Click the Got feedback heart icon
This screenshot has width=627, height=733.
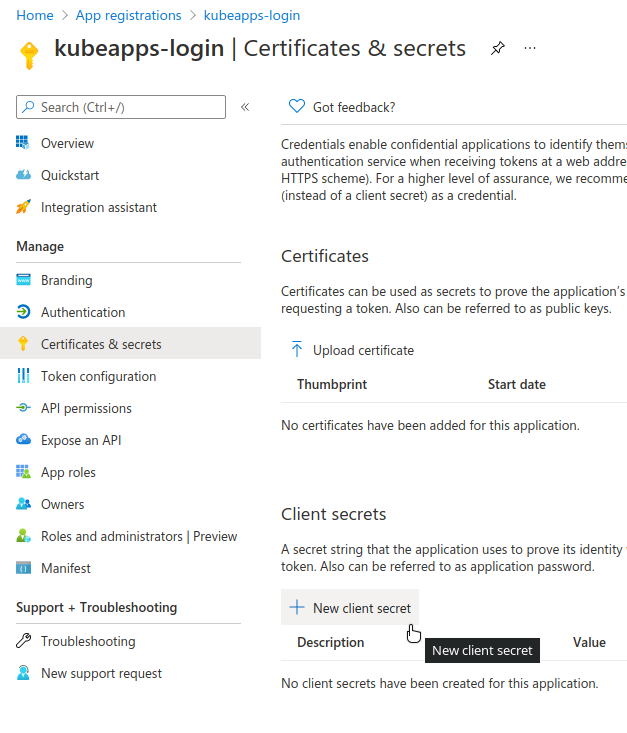point(296,107)
